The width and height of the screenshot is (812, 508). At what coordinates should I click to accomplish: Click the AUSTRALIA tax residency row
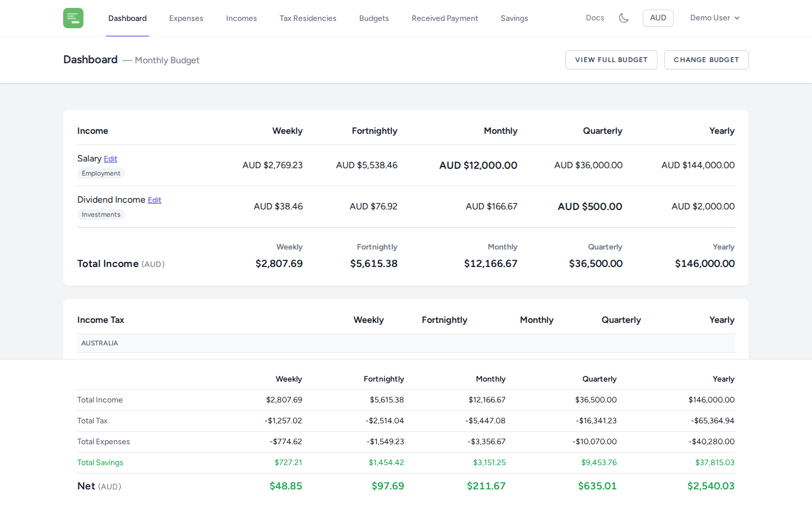(x=406, y=343)
